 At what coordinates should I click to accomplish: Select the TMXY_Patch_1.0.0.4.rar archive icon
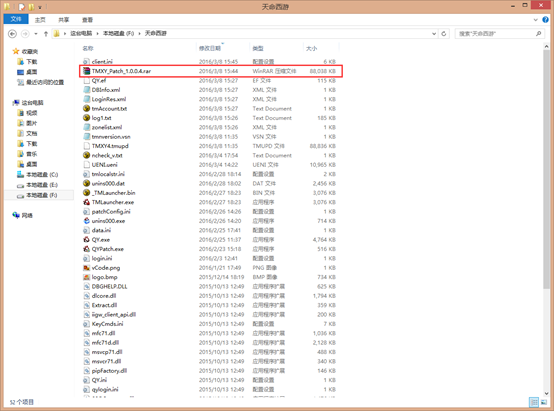[x=87, y=71]
